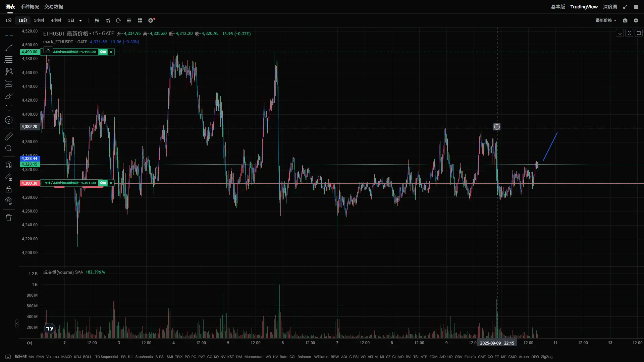This screenshot has width=644, height=362.
Task: Cancel the 4,301.00 stop-loss order
Action: 111,183
